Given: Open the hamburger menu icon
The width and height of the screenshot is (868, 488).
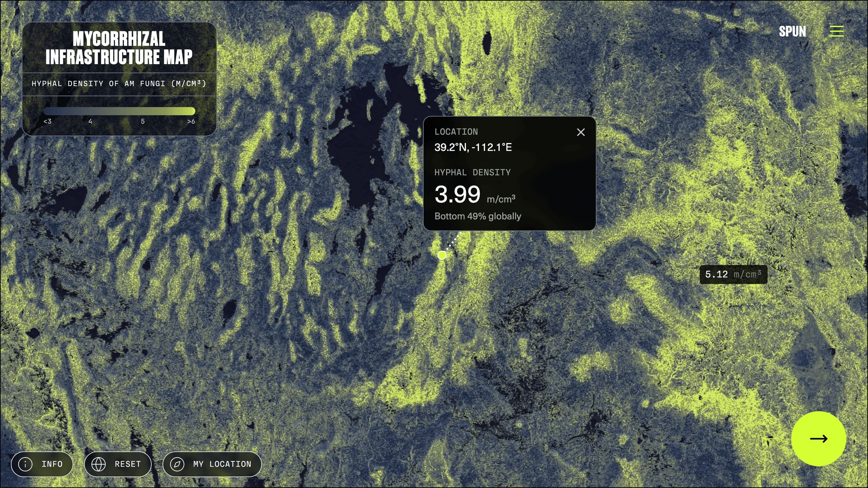Looking at the screenshot, I should tap(836, 31).
